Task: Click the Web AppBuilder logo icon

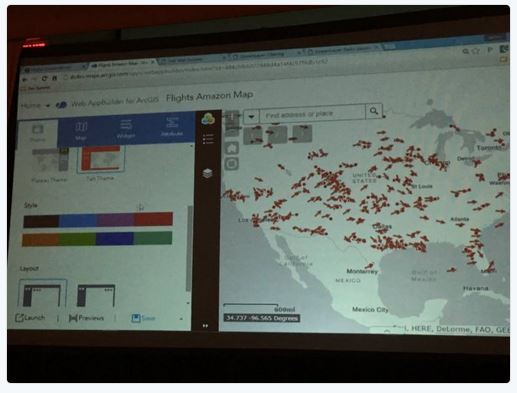Action: coord(61,105)
